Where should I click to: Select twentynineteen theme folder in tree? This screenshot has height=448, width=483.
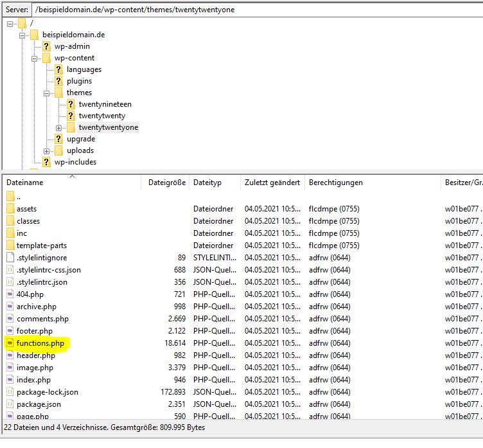tap(105, 104)
